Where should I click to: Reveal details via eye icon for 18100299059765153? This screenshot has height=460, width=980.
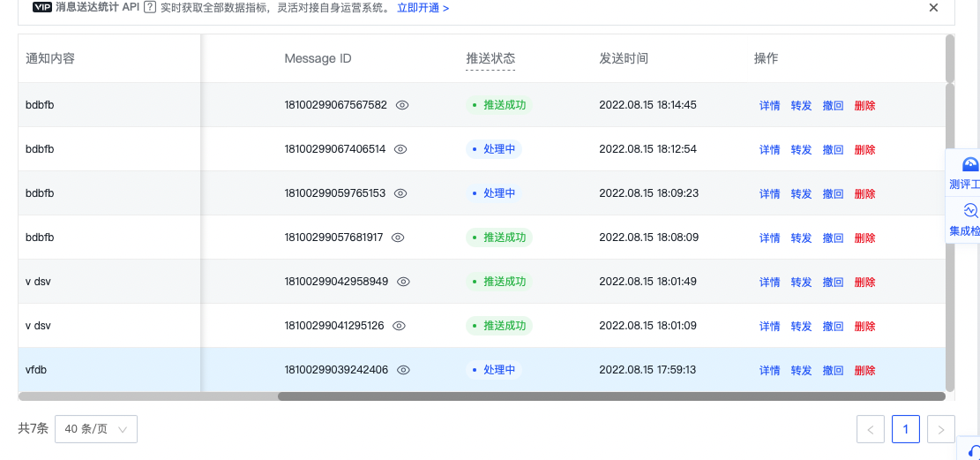click(x=400, y=193)
